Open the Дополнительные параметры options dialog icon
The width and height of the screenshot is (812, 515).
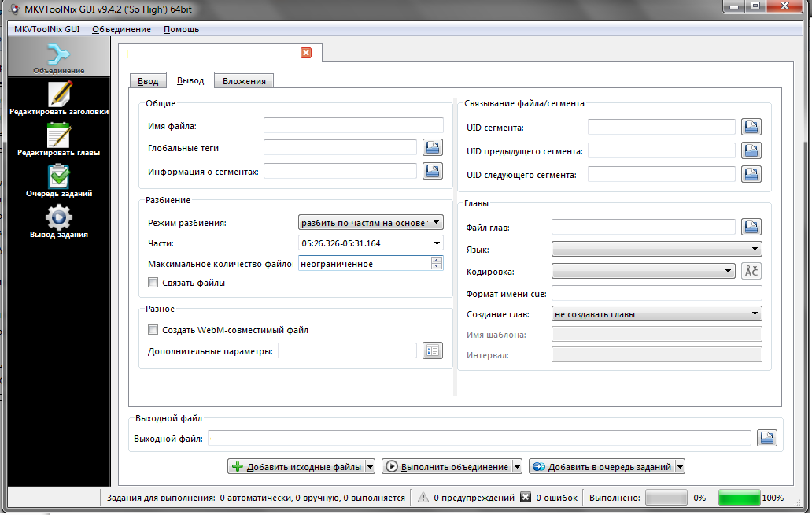(x=433, y=350)
